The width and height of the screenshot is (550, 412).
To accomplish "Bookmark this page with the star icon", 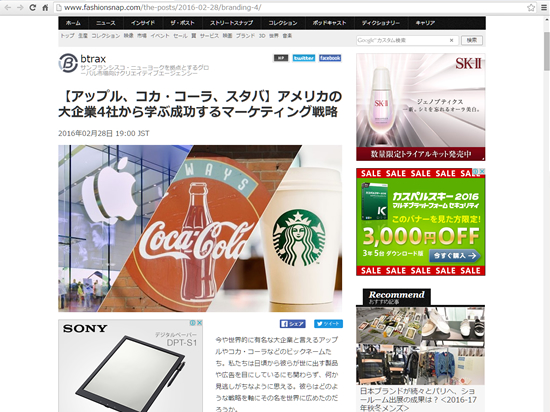I will 531,7.
